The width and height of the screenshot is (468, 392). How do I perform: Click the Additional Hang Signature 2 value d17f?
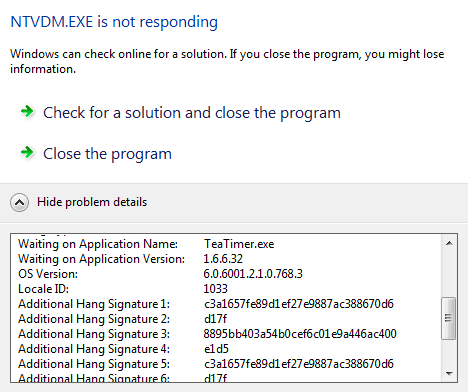pos(215,319)
